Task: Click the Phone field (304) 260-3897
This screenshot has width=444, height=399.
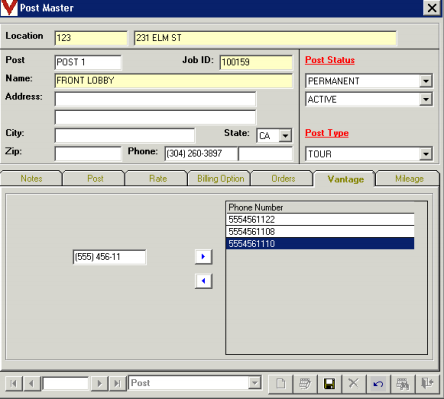Action: click(x=201, y=154)
